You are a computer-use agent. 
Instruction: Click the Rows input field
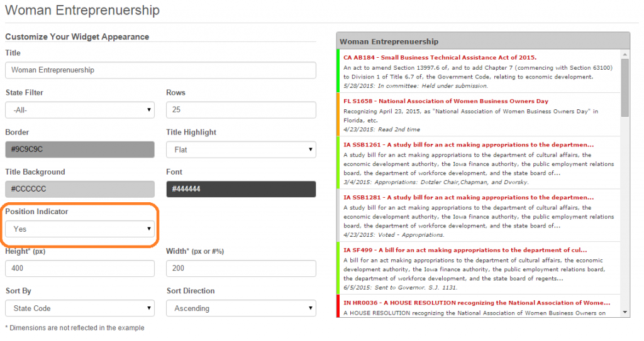(x=241, y=110)
